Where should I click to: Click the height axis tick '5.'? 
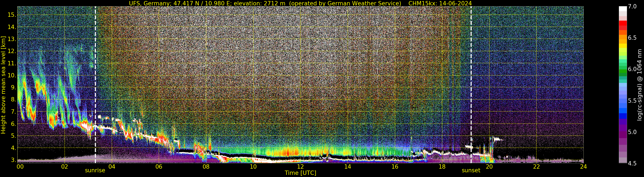[14, 136]
